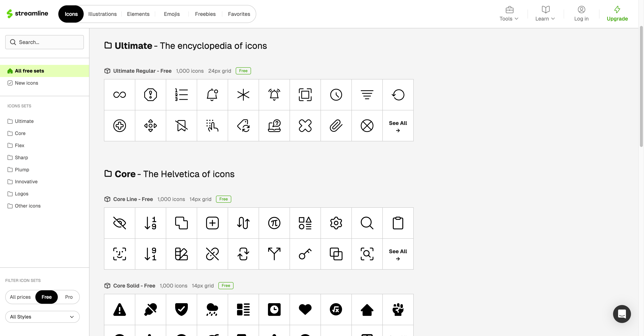Click the numbered list icon in Ultimate Regular

click(x=181, y=95)
